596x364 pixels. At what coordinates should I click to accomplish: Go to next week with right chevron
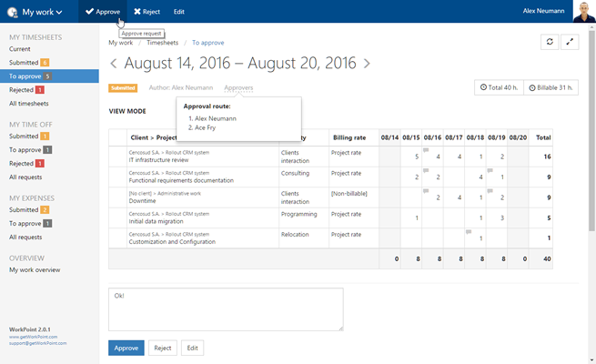(367, 64)
